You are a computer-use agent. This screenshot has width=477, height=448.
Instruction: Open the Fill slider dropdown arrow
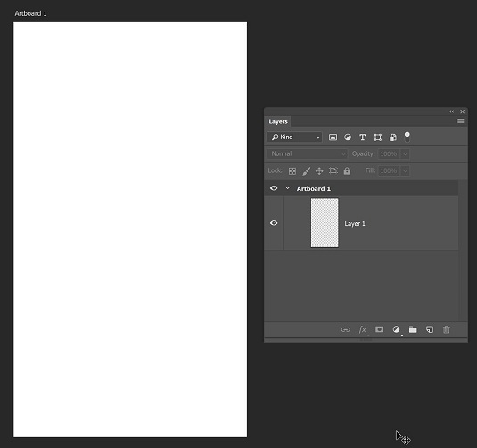[405, 170]
